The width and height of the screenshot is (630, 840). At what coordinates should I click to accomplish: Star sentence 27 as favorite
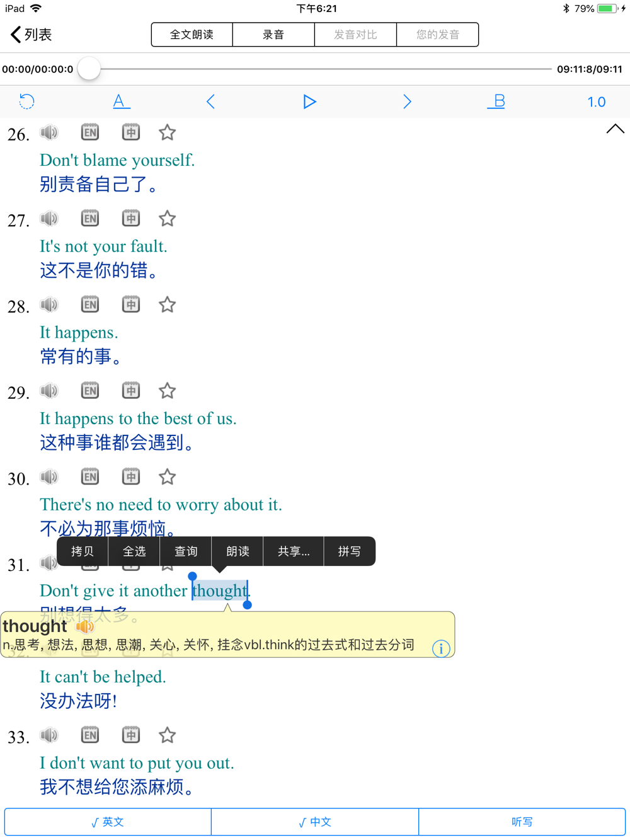click(167, 219)
